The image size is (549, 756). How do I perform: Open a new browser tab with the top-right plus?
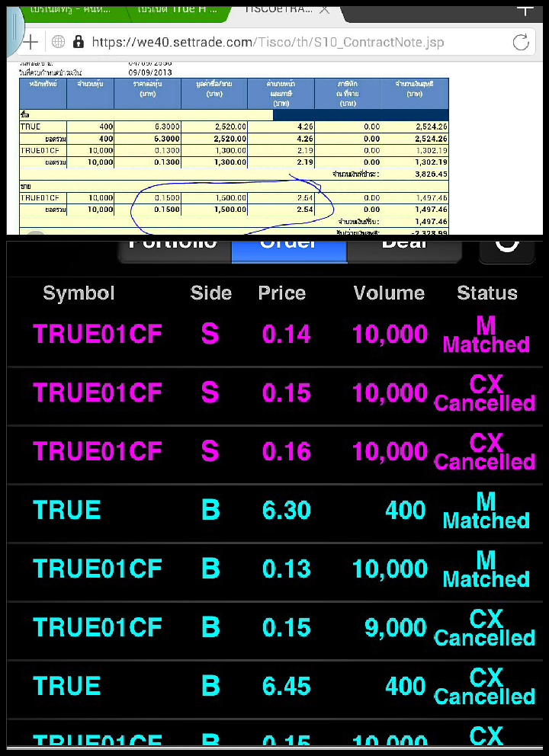pyautogui.click(x=525, y=8)
